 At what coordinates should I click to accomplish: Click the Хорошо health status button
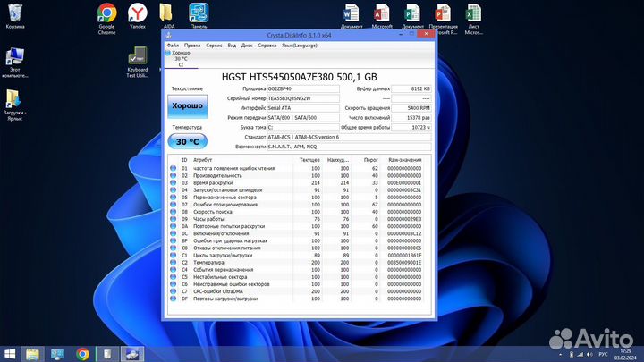pyautogui.click(x=187, y=105)
